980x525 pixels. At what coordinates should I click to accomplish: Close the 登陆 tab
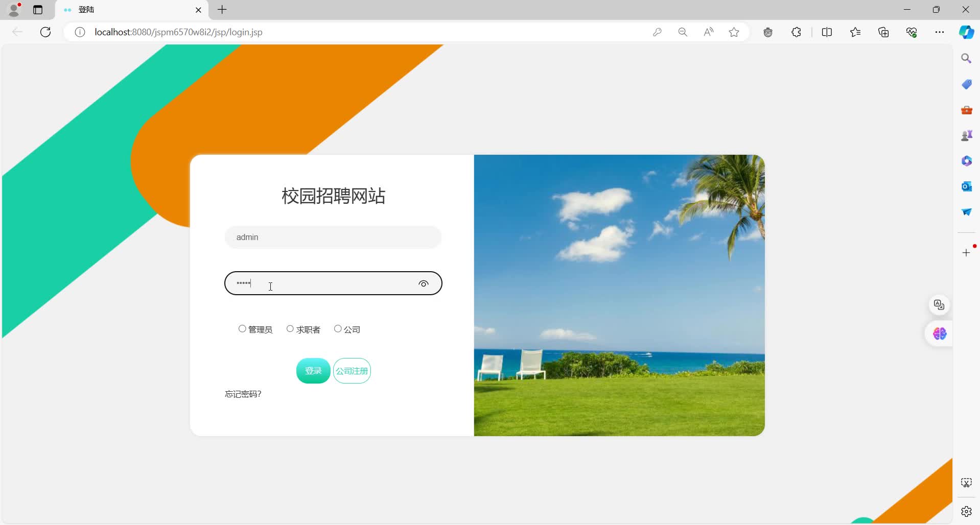coord(198,10)
